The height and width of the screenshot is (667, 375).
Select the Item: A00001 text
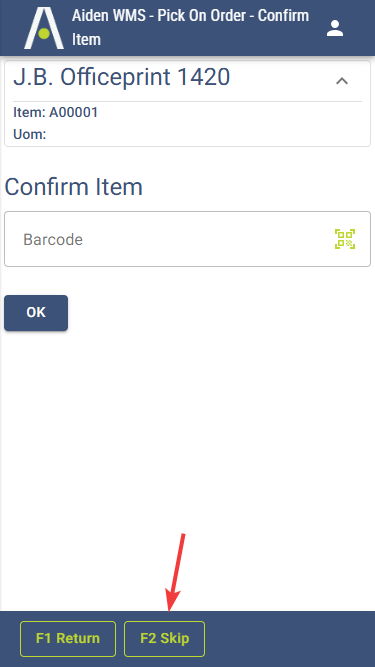[56, 112]
